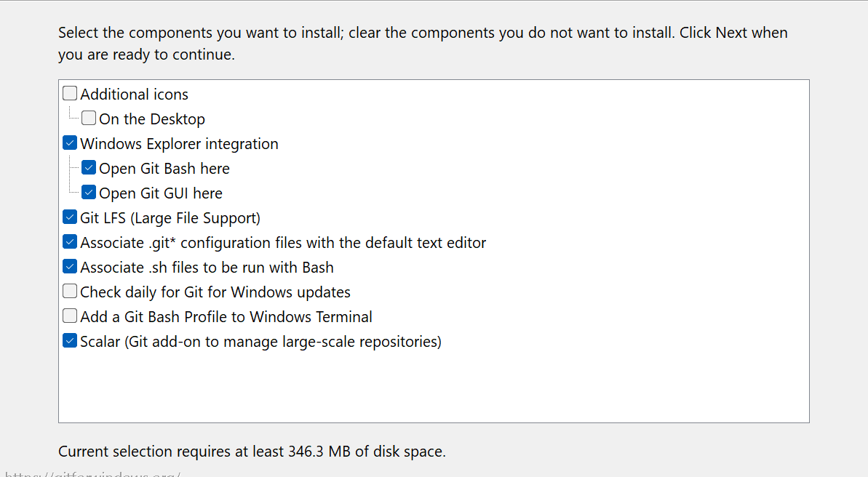Check the Git Bash Profile checkbox
Viewport: 868px width, 477px height.
tap(70, 316)
